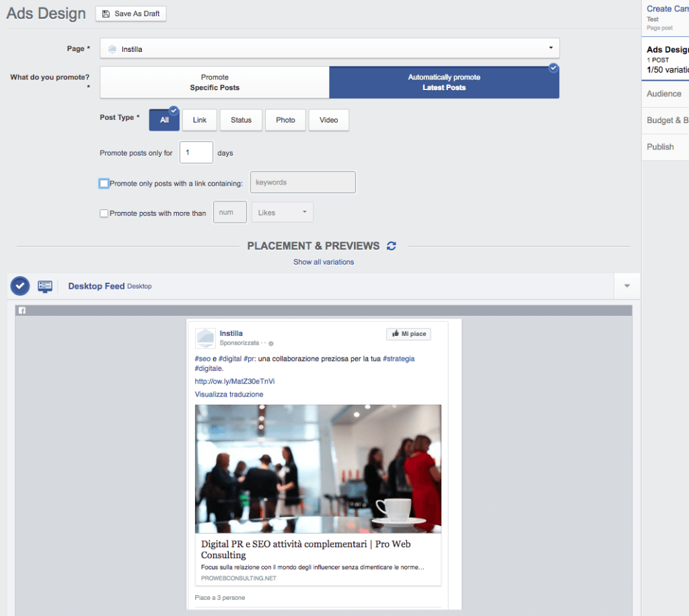Toggle the Desktop Feed placement checkmark
The width and height of the screenshot is (689, 616).
pyautogui.click(x=20, y=286)
